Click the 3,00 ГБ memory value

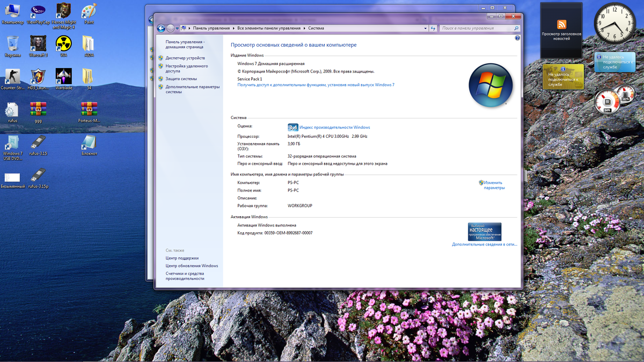pos(294,144)
